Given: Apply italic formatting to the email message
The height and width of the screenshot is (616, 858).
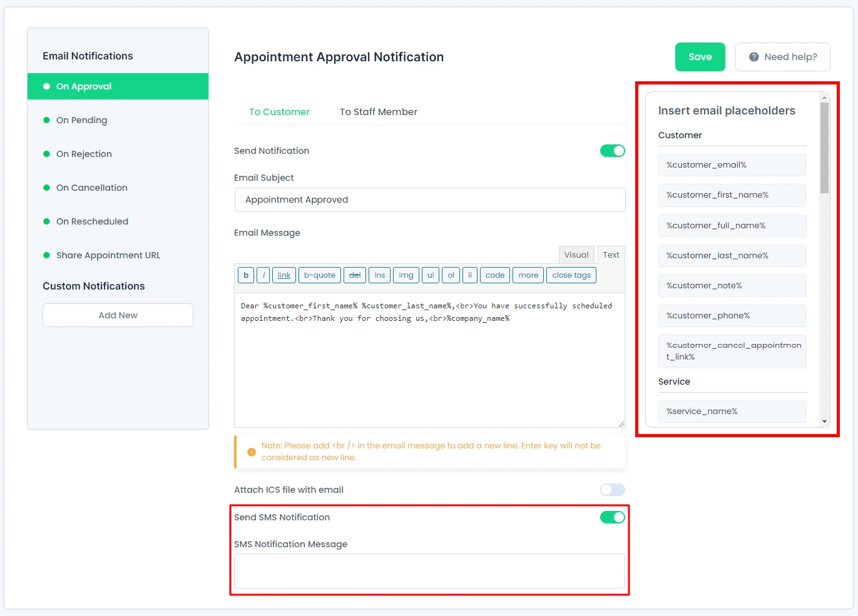Looking at the screenshot, I should point(263,275).
